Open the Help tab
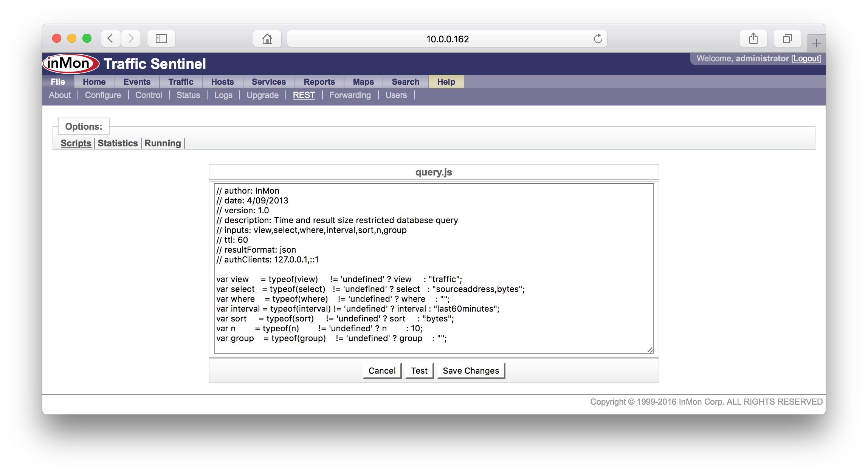This screenshot has width=868, height=475. [x=446, y=82]
